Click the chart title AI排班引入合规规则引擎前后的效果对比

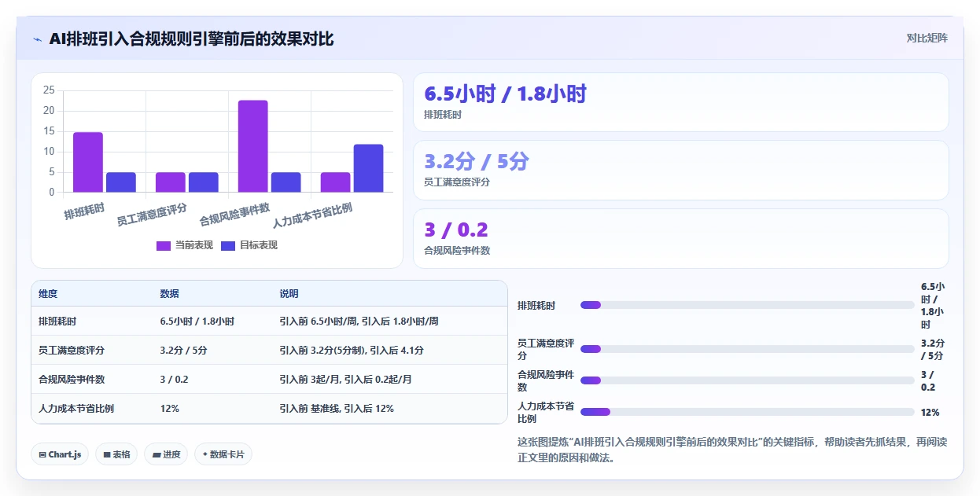pyautogui.click(x=191, y=39)
